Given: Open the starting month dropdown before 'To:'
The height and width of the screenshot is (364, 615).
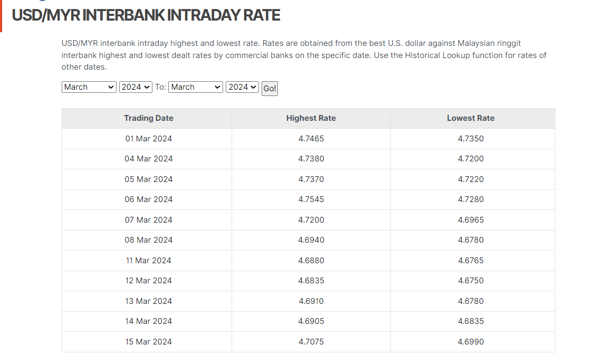Looking at the screenshot, I should pyautogui.click(x=89, y=87).
